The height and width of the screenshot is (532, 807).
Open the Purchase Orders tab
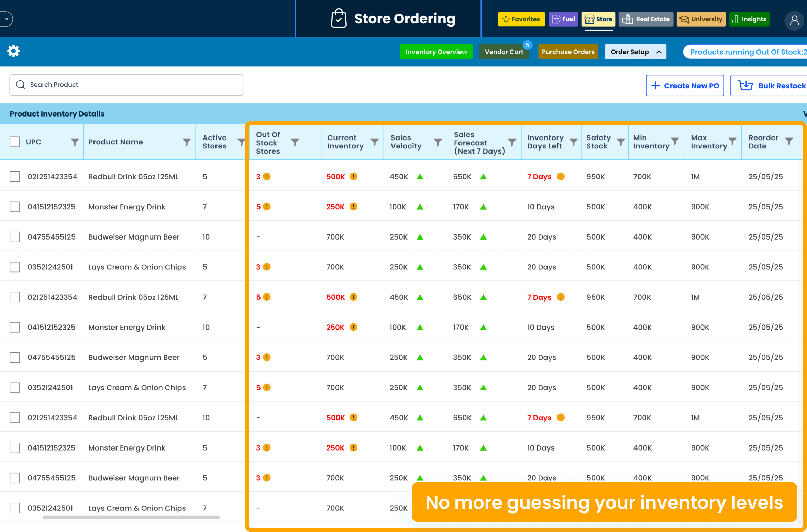click(x=568, y=52)
